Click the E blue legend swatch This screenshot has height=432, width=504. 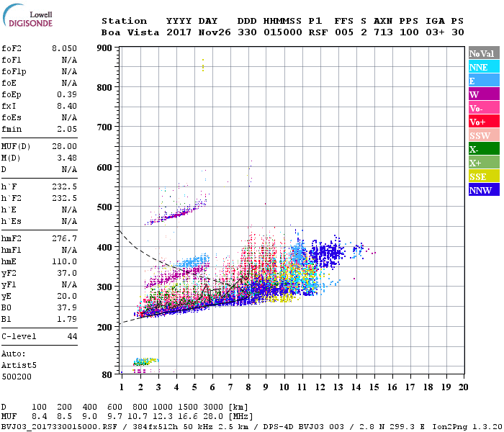point(484,81)
